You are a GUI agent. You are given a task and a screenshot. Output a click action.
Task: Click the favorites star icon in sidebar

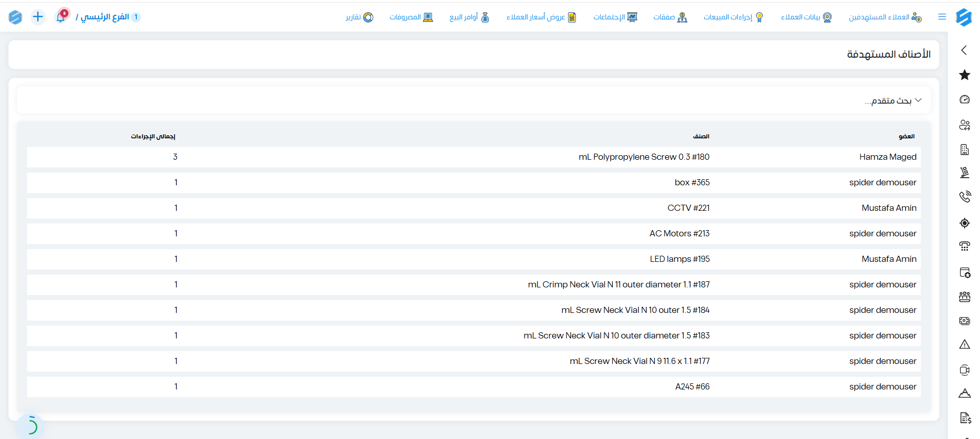(x=964, y=75)
